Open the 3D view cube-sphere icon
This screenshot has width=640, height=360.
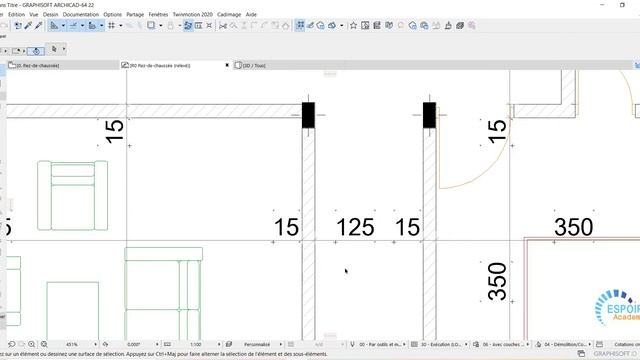click(x=320, y=25)
